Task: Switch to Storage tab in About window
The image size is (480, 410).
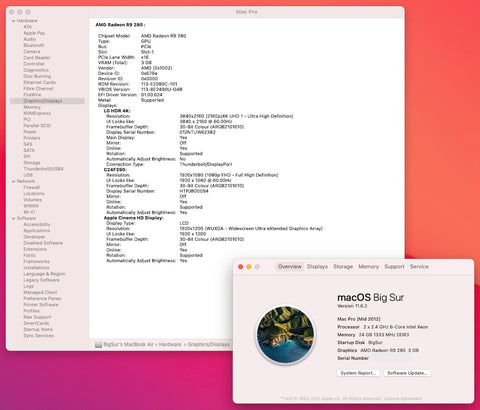Action: pos(343,267)
